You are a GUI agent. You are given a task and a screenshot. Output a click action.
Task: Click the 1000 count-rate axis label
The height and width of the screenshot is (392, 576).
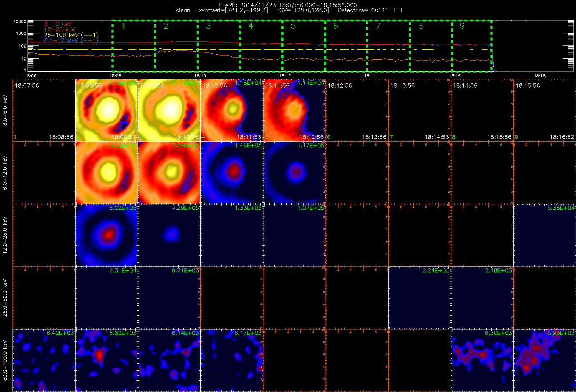[x=21, y=33]
